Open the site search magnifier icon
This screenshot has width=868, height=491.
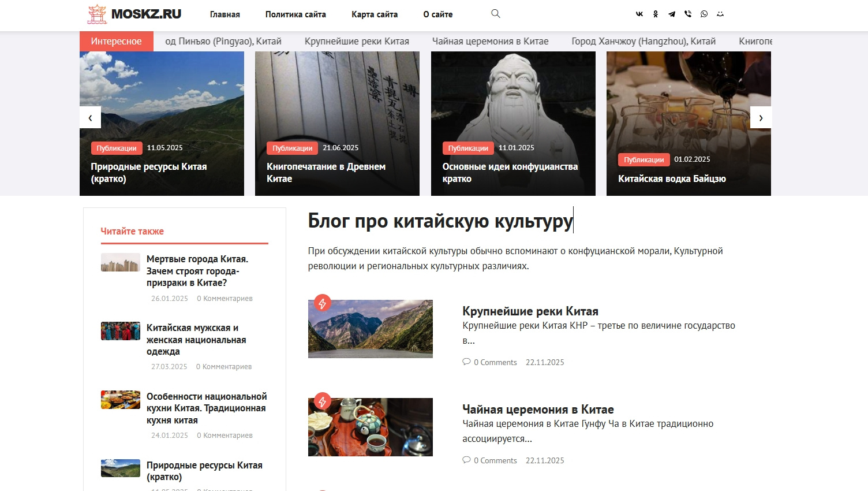point(496,14)
